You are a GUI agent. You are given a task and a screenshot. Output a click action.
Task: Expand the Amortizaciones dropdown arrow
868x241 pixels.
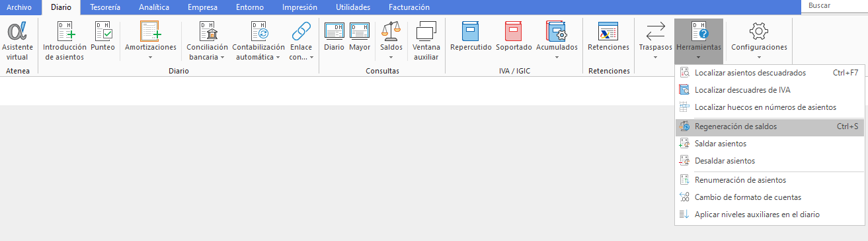151,57
